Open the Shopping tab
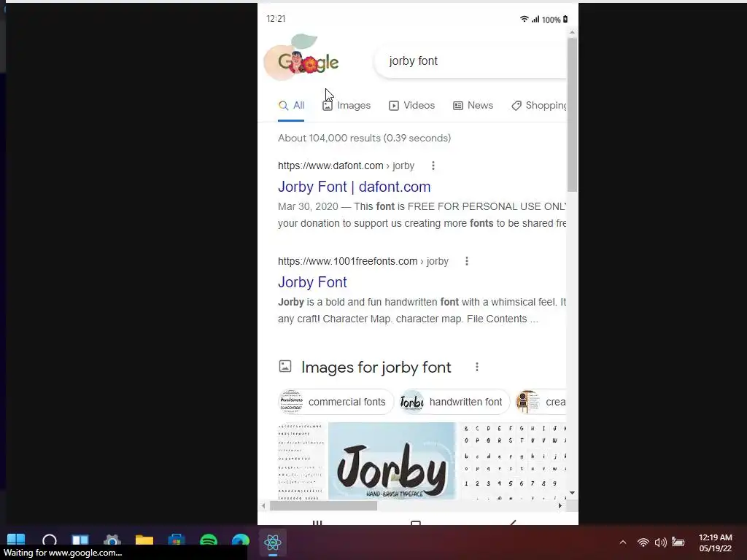 coord(539,105)
